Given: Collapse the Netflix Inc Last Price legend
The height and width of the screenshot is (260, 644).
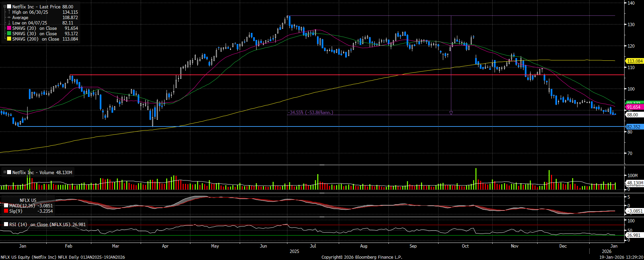Looking at the screenshot, I should click(x=5, y=7).
